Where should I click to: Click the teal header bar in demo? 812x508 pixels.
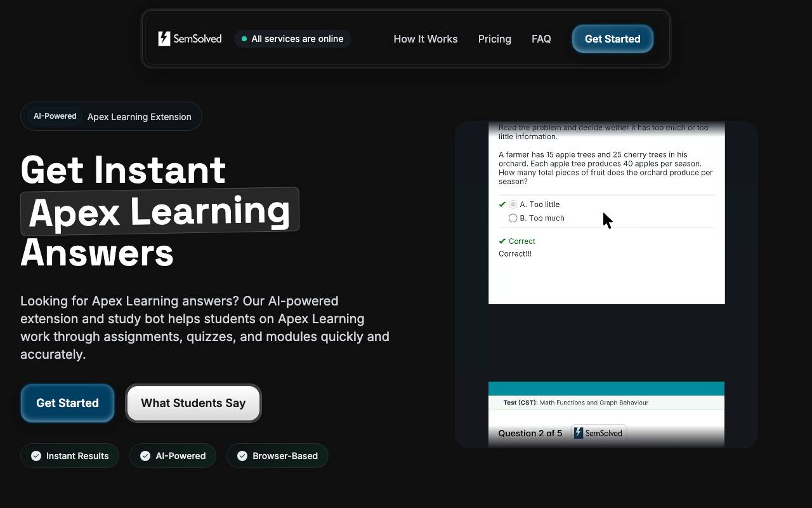tap(606, 389)
